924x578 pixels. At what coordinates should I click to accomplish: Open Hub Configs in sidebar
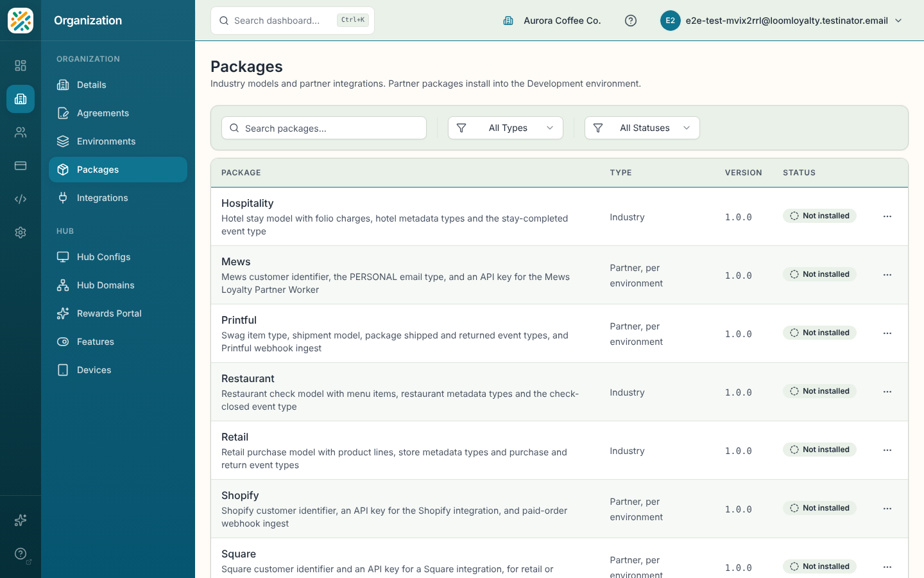point(118,257)
